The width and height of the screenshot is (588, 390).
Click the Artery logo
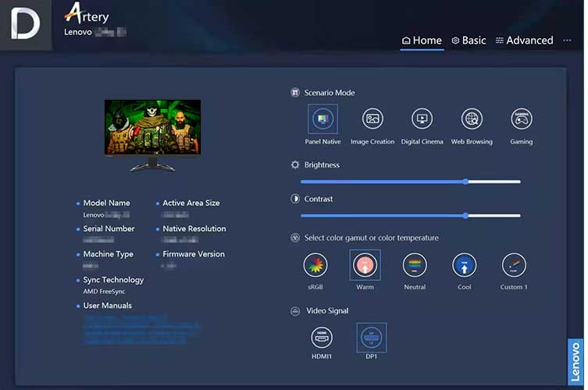point(87,13)
